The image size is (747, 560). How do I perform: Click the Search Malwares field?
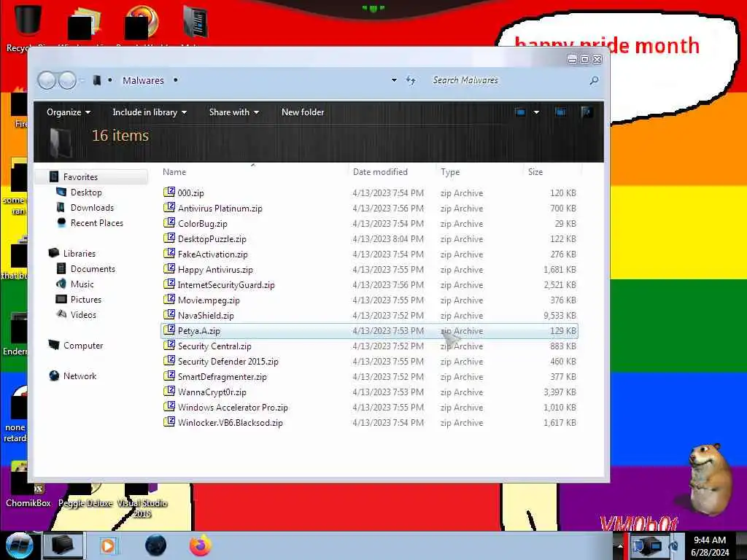(x=508, y=80)
